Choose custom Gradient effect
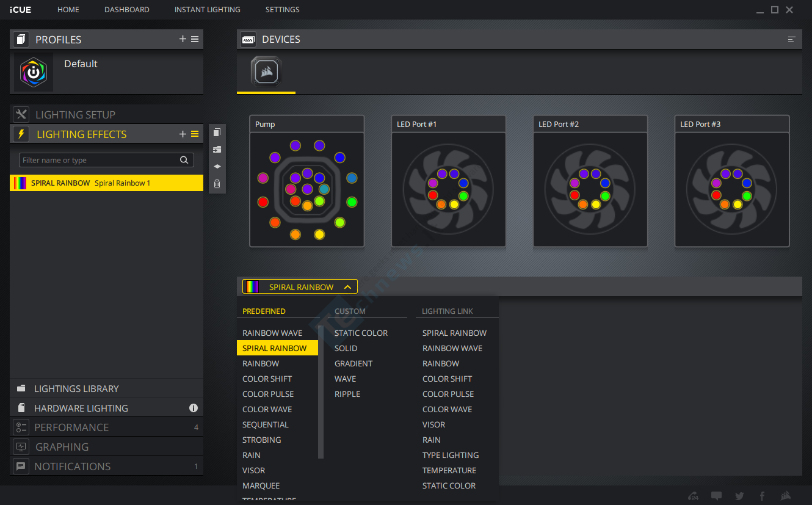Image resolution: width=812 pixels, height=505 pixels. 353,363
